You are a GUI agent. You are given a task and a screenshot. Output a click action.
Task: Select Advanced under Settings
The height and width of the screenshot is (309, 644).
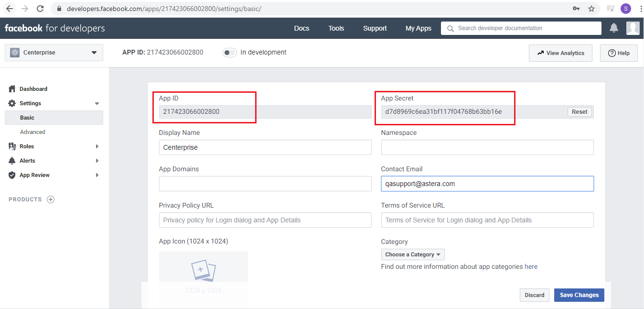(x=32, y=132)
